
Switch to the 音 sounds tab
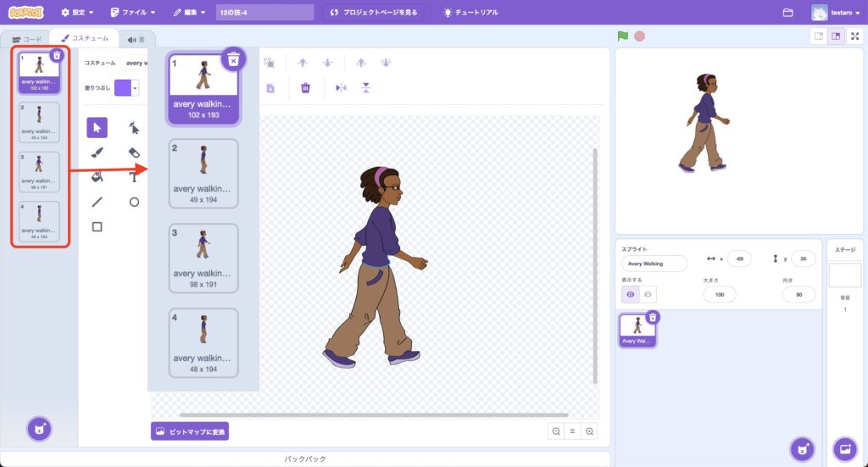(x=136, y=39)
